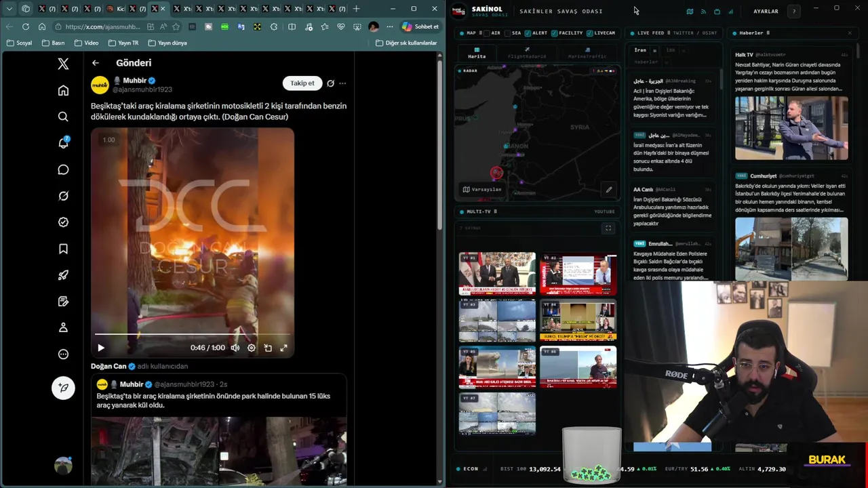The height and width of the screenshot is (488, 868).
Task: Open quoted Muhbir post about 15 lüks araç
Action: tap(219, 430)
